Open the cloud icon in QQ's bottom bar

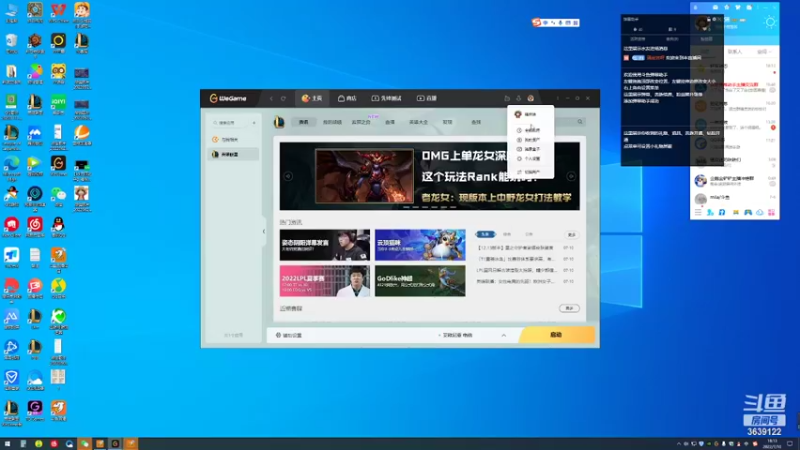coord(760,212)
